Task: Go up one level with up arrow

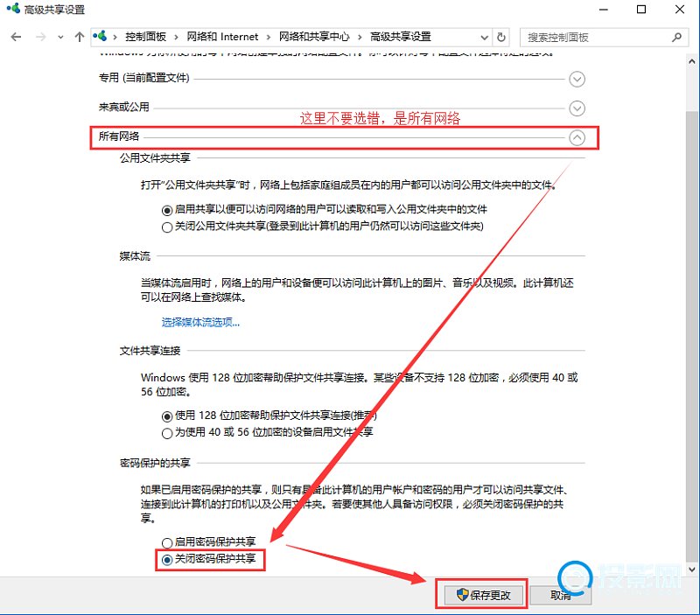Action: pos(80,37)
